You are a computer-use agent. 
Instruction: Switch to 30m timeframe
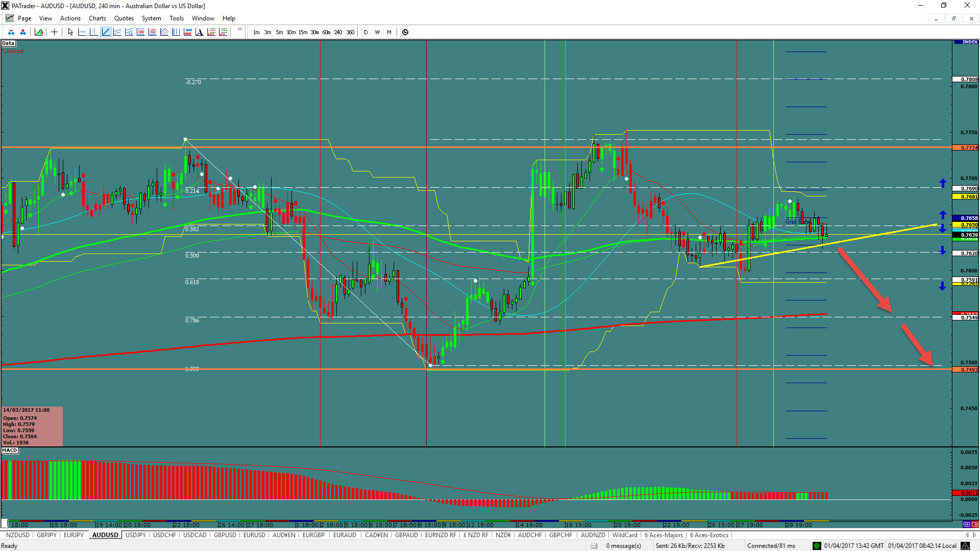(315, 32)
